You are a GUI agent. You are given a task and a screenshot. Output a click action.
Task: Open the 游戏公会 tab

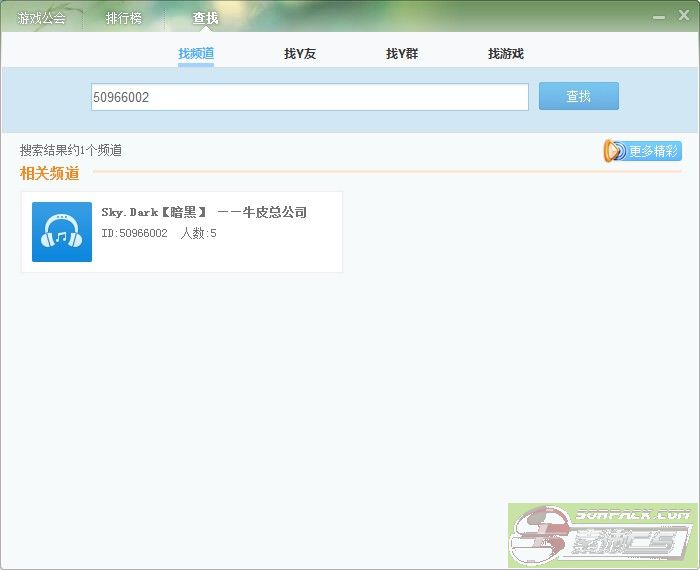pos(41,18)
